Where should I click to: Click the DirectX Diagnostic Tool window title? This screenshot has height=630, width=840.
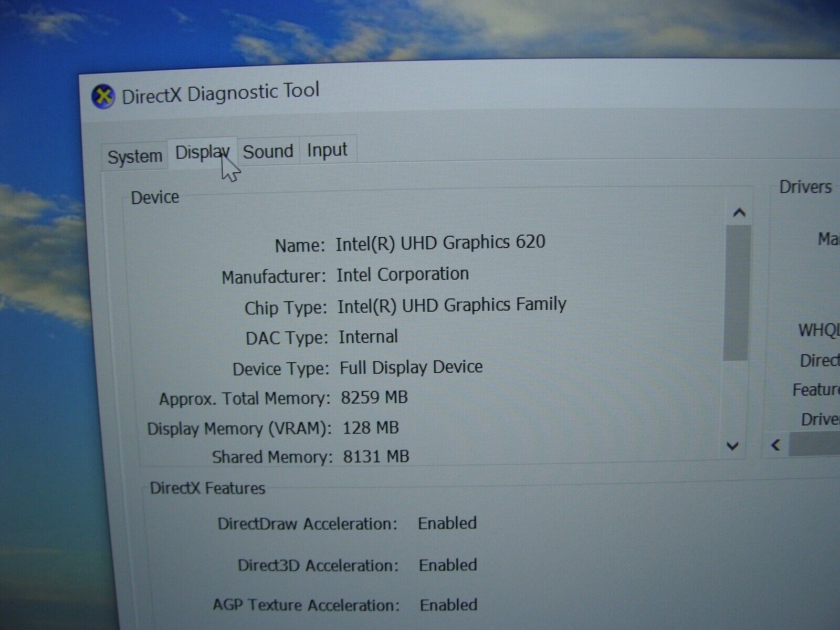pos(220,93)
